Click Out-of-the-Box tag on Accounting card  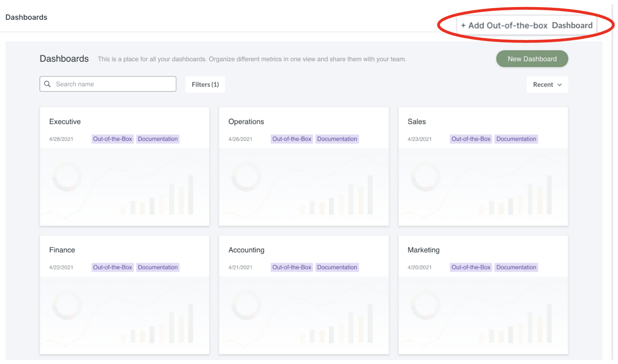pyautogui.click(x=291, y=267)
